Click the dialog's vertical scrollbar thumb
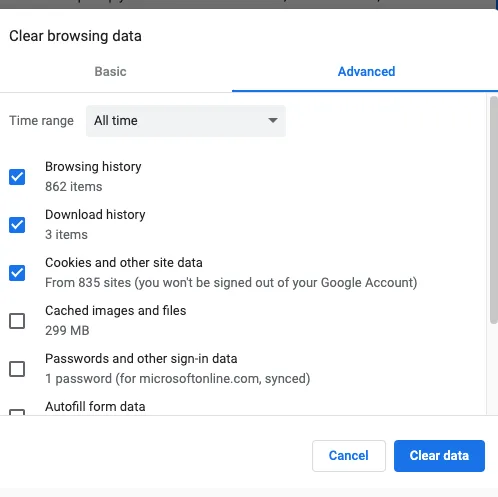 pyautogui.click(x=494, y=210)
